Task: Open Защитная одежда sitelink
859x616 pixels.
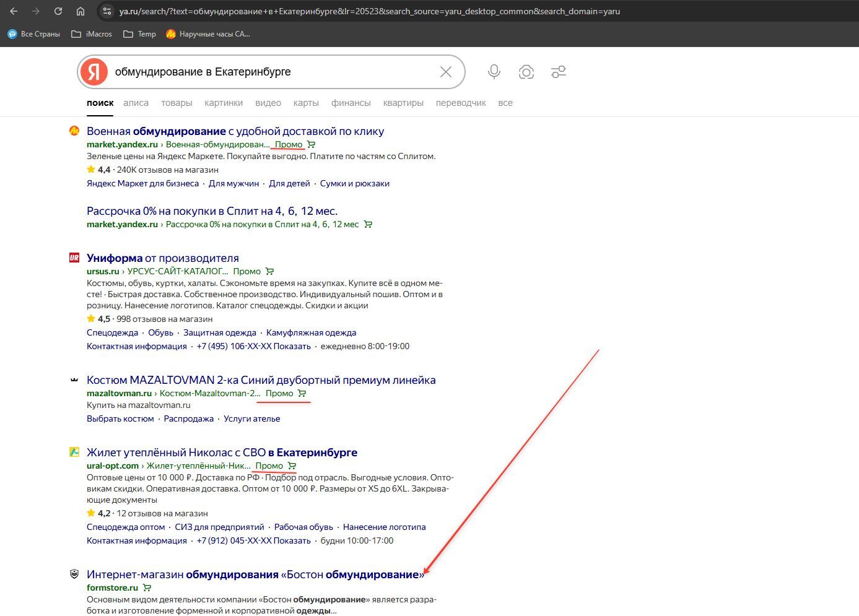Action: pos(220,332)
